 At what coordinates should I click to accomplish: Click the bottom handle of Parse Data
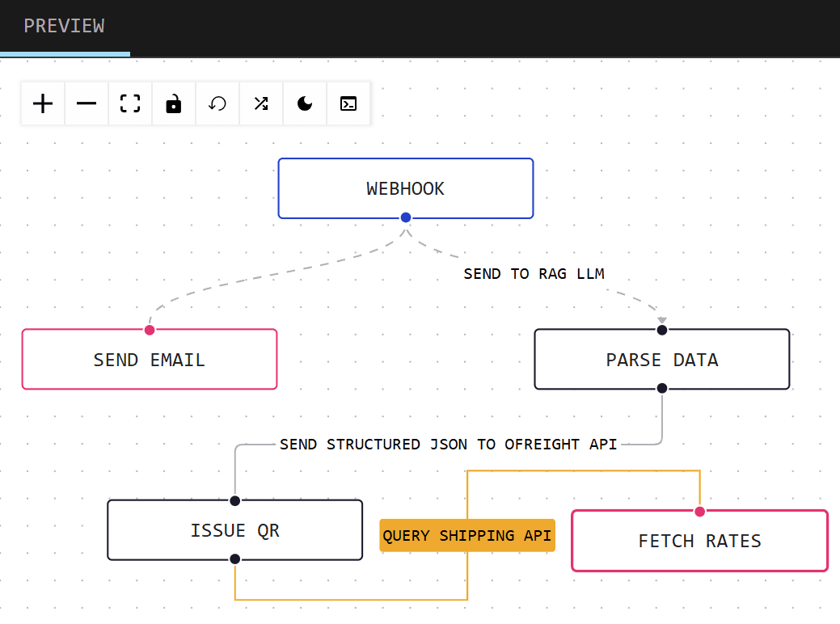662,389
